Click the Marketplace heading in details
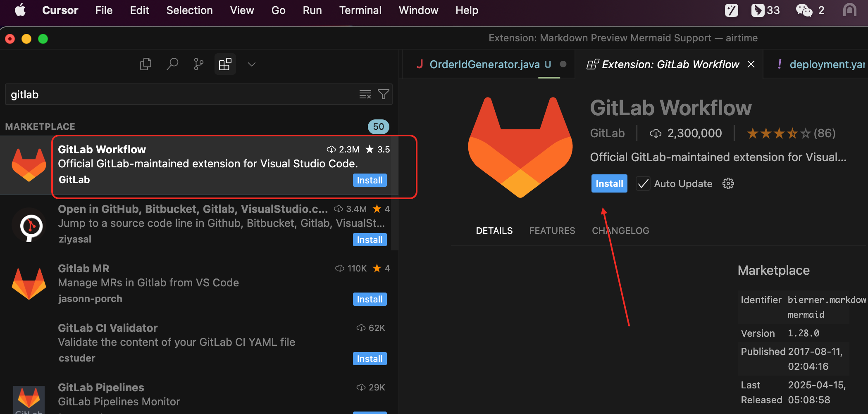 [774, 270]
